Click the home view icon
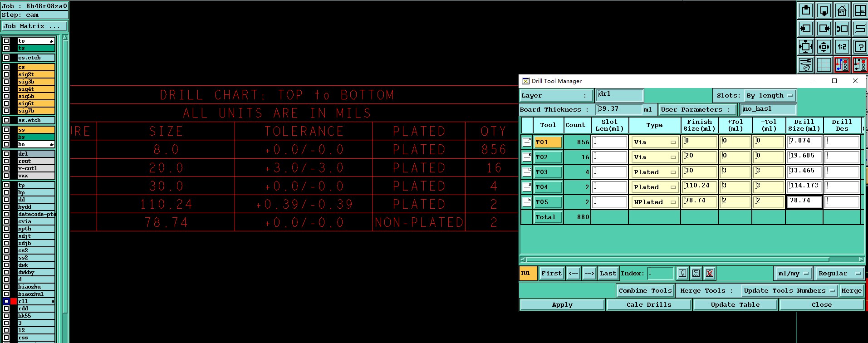Screen dimensions: 868x343 pyautogui.click(x=842, y=10)
